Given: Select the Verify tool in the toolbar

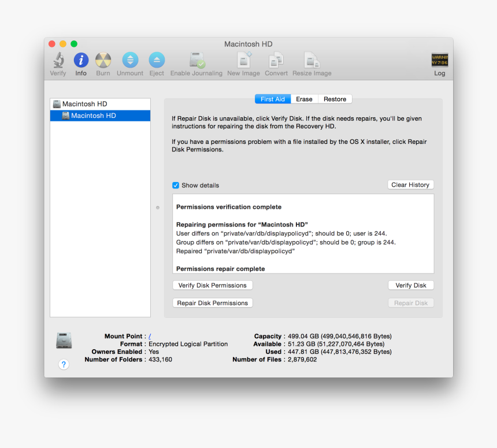Looking at the screenshot, I should 58,61.
